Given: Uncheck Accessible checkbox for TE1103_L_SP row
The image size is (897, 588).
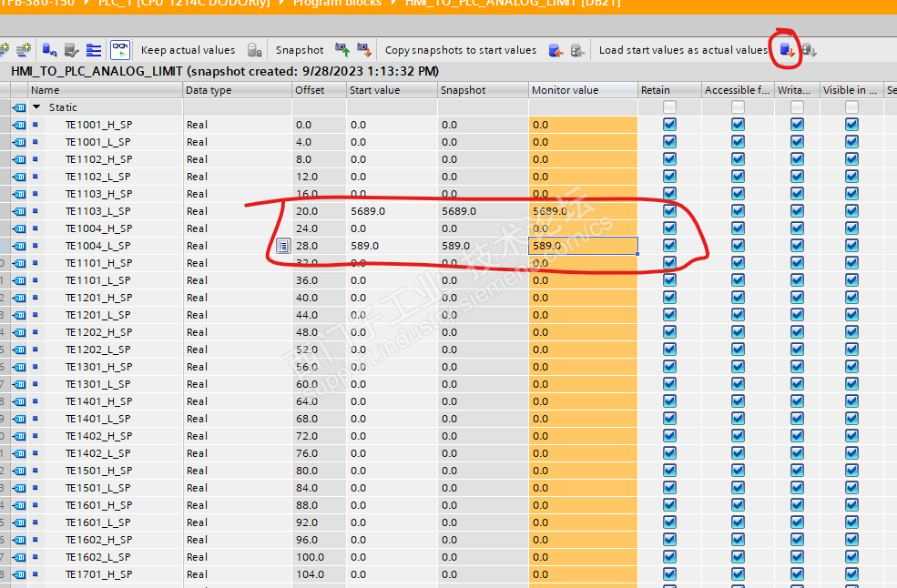Looking at the screenshot, I should point(738,211).
